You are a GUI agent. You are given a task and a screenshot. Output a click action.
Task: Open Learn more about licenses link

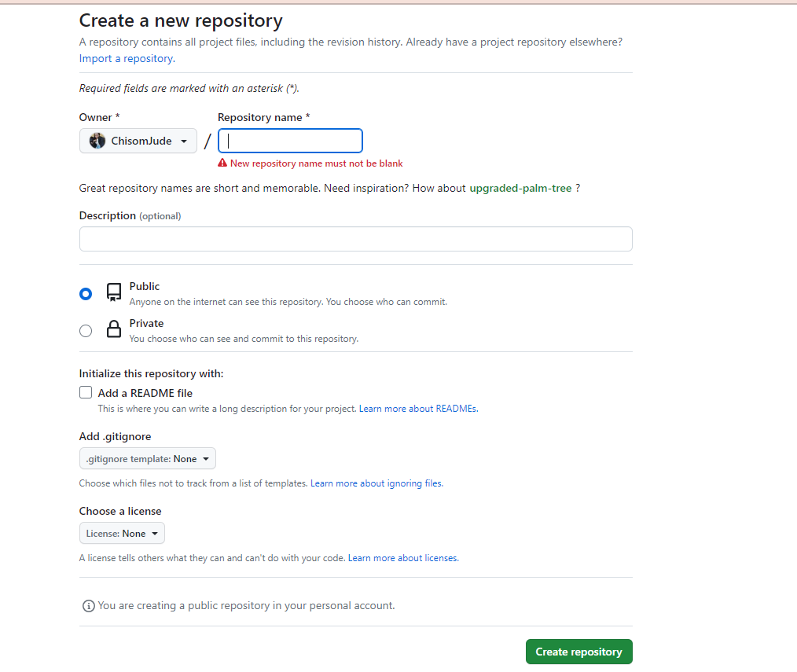[x=403, y=559]
